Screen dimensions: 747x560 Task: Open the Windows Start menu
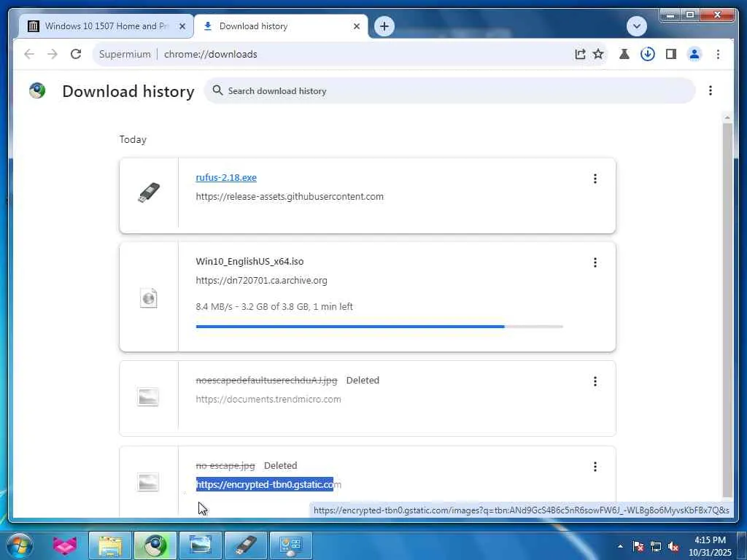click(20, 545)
